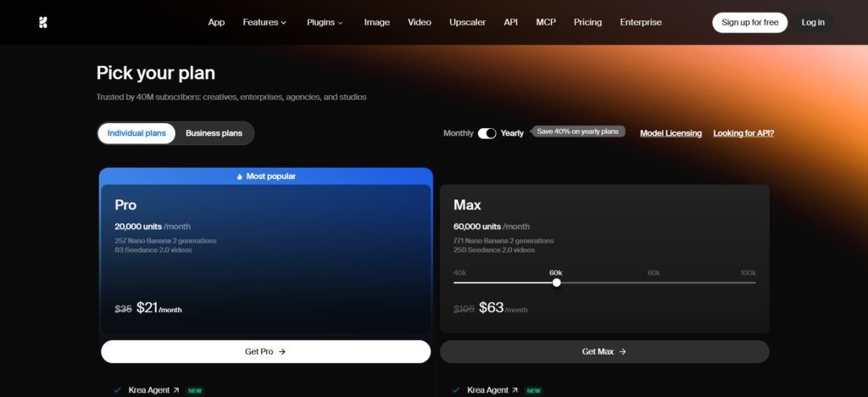868x397 pixels.
Task: Expand the Features dropdown menu
Action: 264,23
